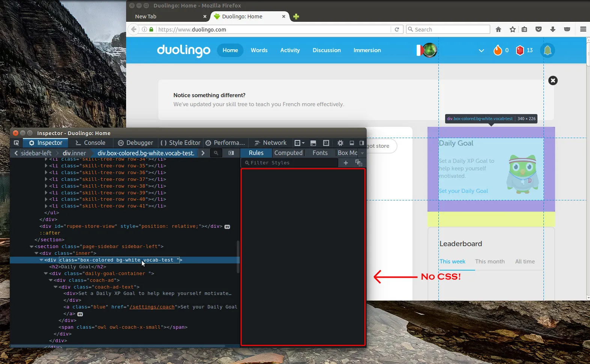Toggle responsive design mode
Screen dimensions: 590x364
click(x=326, y=143)
